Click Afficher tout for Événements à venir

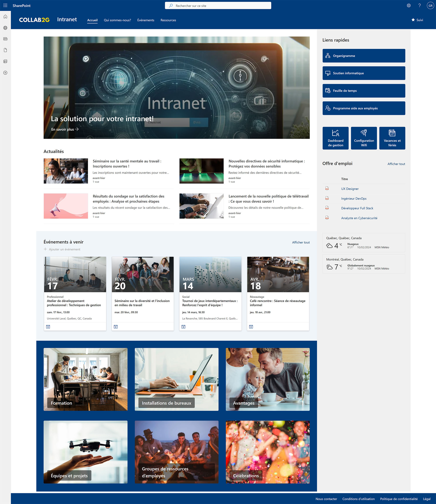tap(301, 242)
